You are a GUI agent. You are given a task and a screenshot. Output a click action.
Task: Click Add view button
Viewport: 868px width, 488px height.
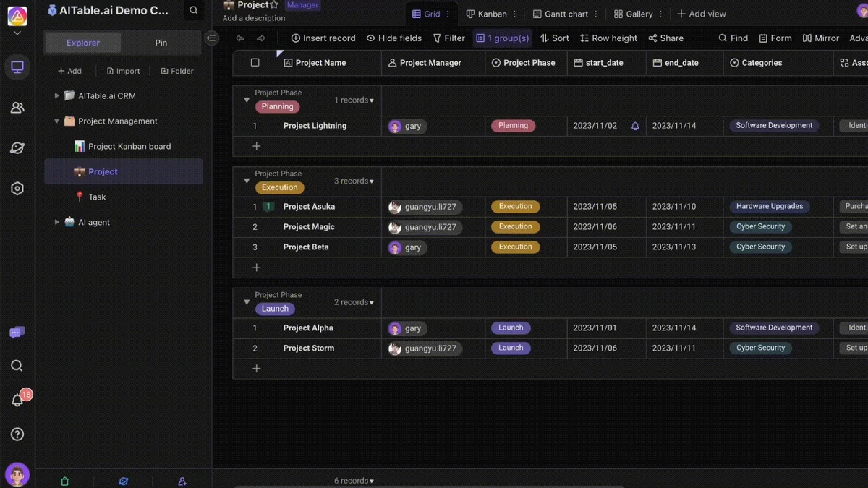(701, 14)
